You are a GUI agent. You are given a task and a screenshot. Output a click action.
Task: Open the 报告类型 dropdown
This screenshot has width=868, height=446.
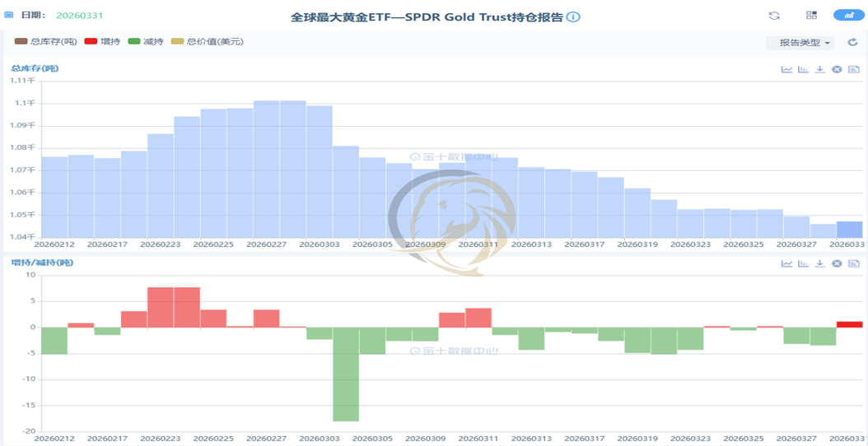click(800, 43)
